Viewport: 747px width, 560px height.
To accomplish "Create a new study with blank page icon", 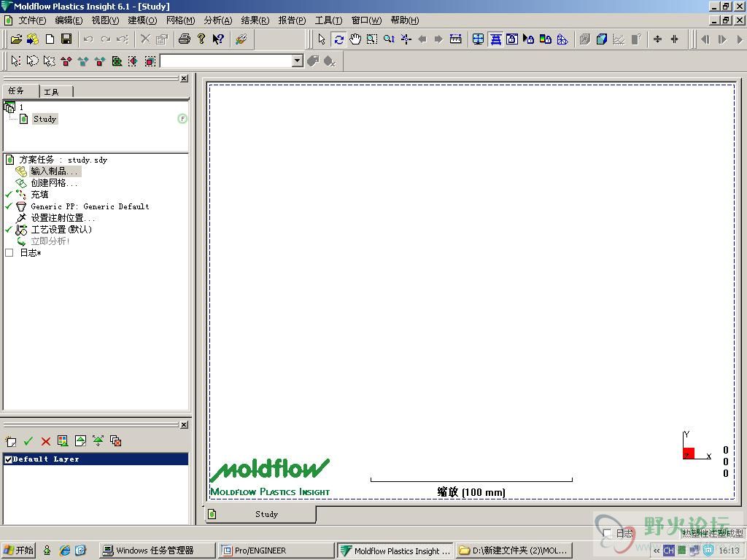I will click(50, 39).
